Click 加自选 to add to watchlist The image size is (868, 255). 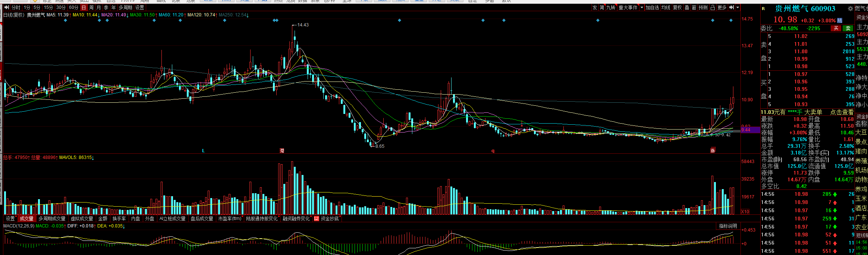(652, 7)
